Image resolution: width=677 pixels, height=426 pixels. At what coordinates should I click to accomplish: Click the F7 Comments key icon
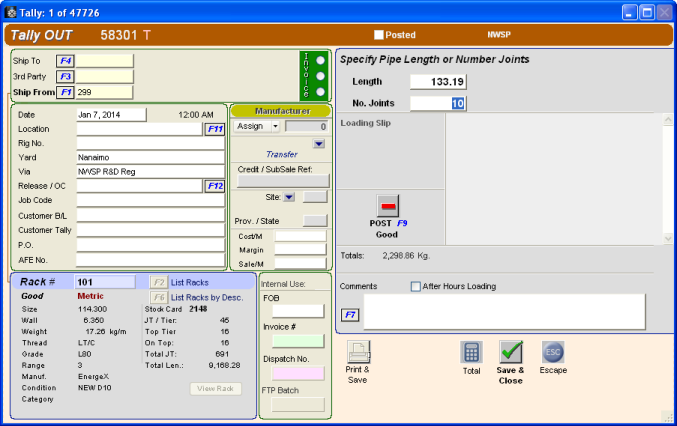(x=350, y=314)
